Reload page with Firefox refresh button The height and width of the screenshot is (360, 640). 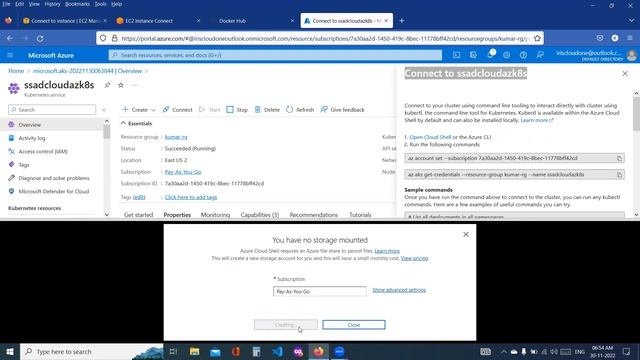[40, 38]
